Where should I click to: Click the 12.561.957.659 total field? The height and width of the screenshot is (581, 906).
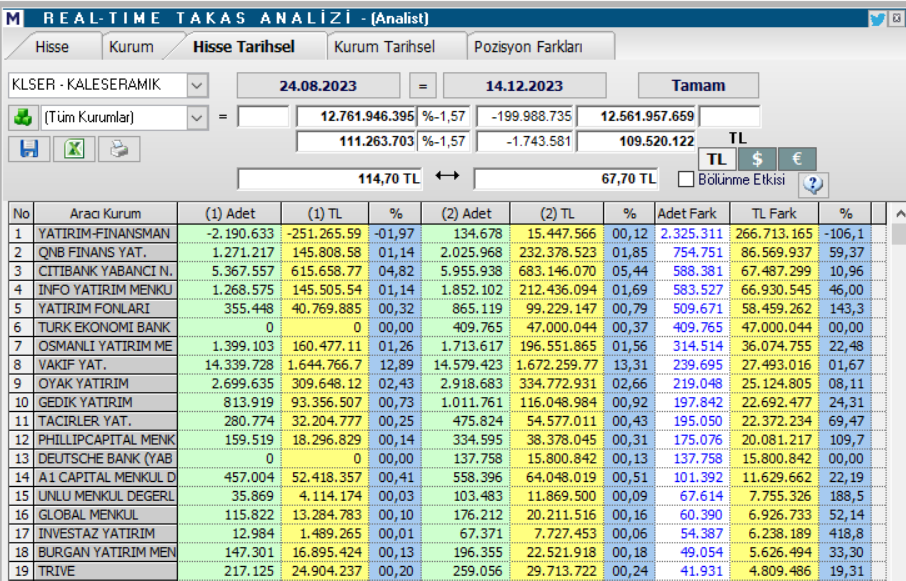pos(636,117)
